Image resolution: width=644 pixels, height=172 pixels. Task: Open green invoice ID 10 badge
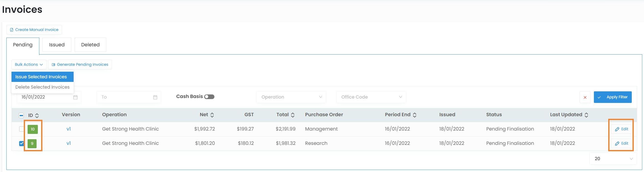32,129
